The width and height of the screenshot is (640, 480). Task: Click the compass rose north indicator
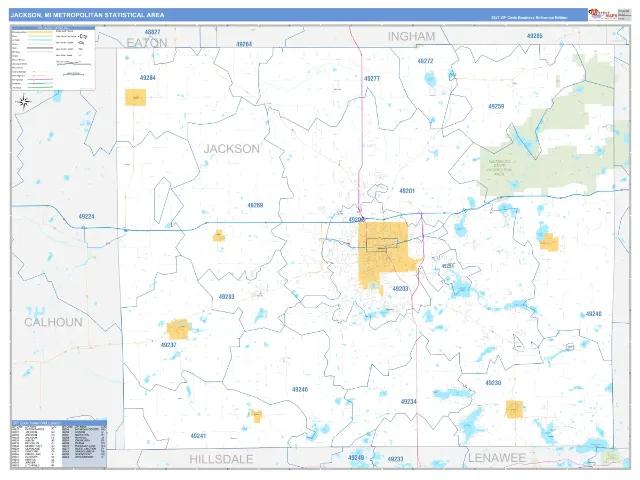(24, 102)
